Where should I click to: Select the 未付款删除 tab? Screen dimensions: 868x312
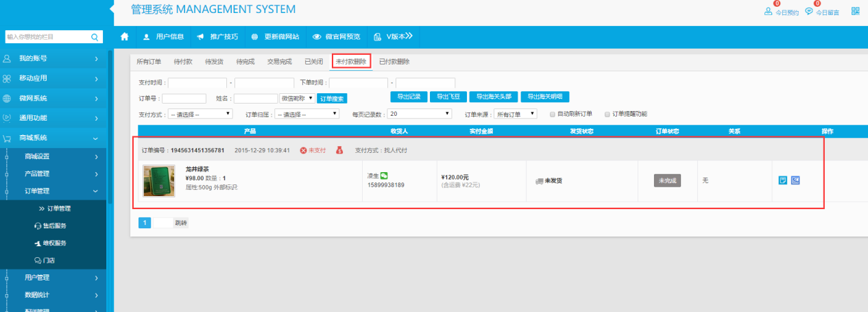click(x=352, y=62)
